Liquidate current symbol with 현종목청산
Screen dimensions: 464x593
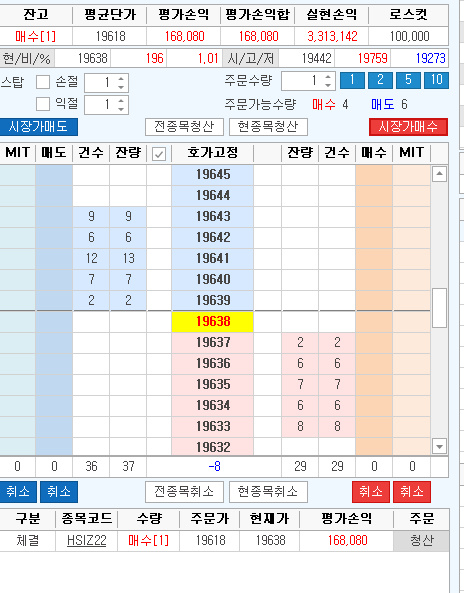pos(268,127)
